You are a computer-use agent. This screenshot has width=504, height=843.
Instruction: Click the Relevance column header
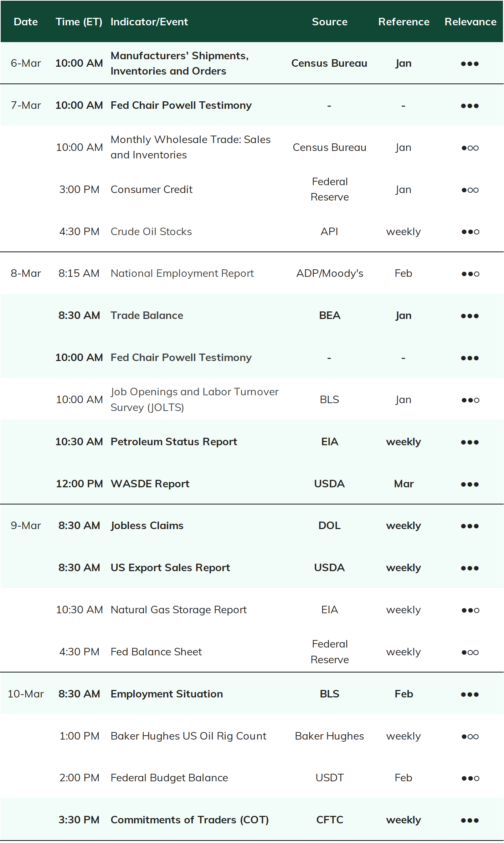pyautogui.click(x=470, y=22)
